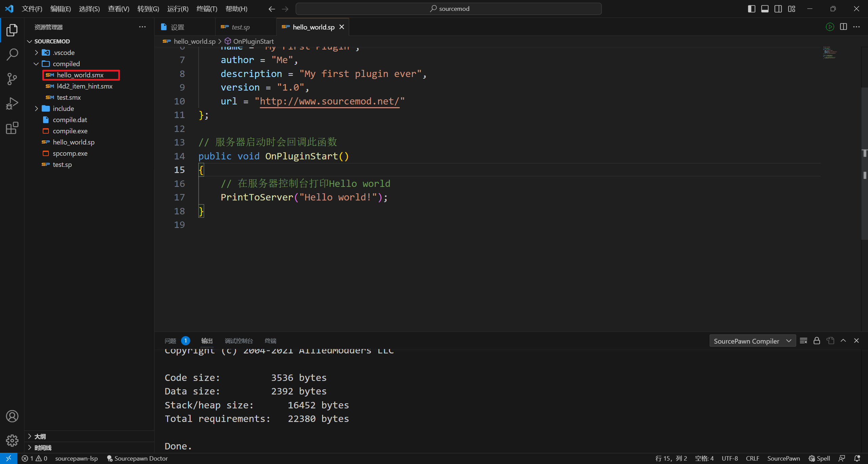This screenshot has height=464, width=868.
Task: Expand the outline (大纲) section
Action: pos(90,437)
